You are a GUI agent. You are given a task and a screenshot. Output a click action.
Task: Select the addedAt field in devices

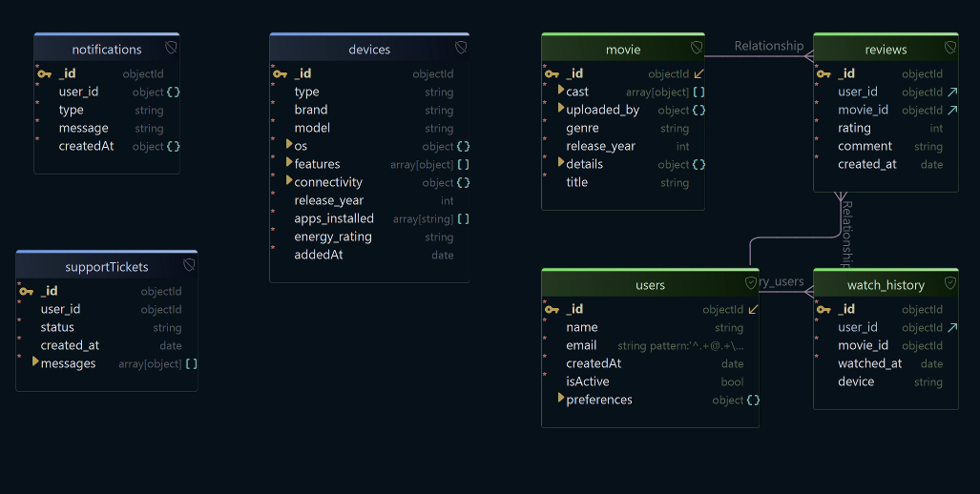[369, 255]
